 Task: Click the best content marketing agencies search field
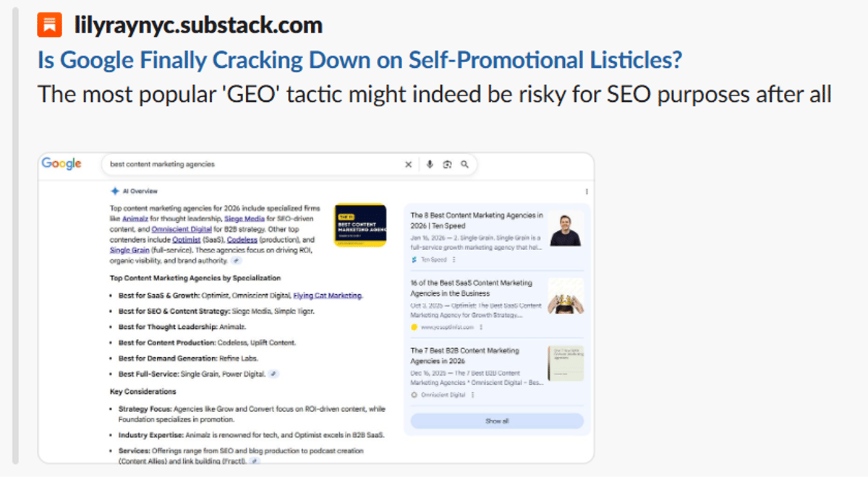pyautogui.click(x=217, y=164)
